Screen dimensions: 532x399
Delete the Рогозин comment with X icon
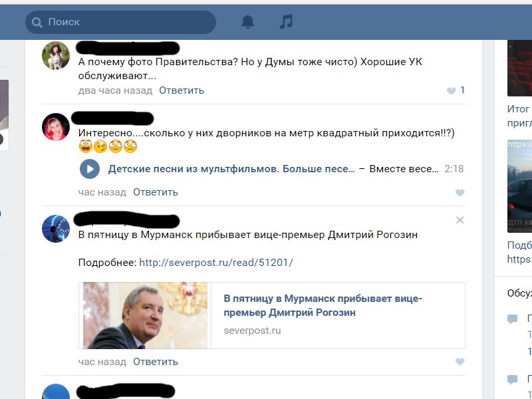[x=460, y=220]
